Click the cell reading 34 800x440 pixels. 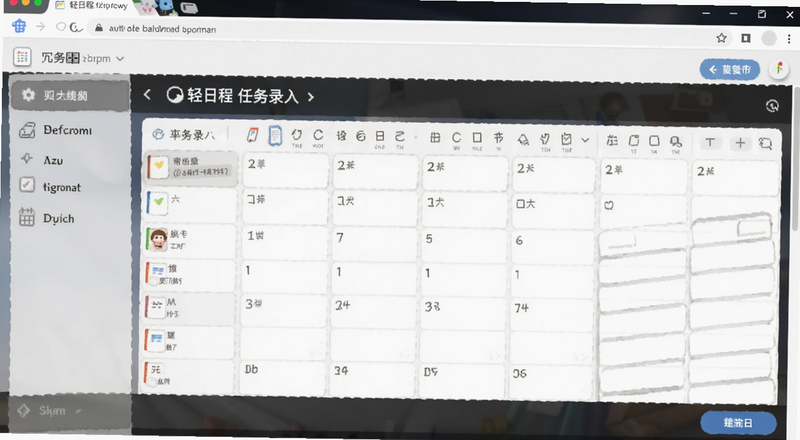(371, 377)
